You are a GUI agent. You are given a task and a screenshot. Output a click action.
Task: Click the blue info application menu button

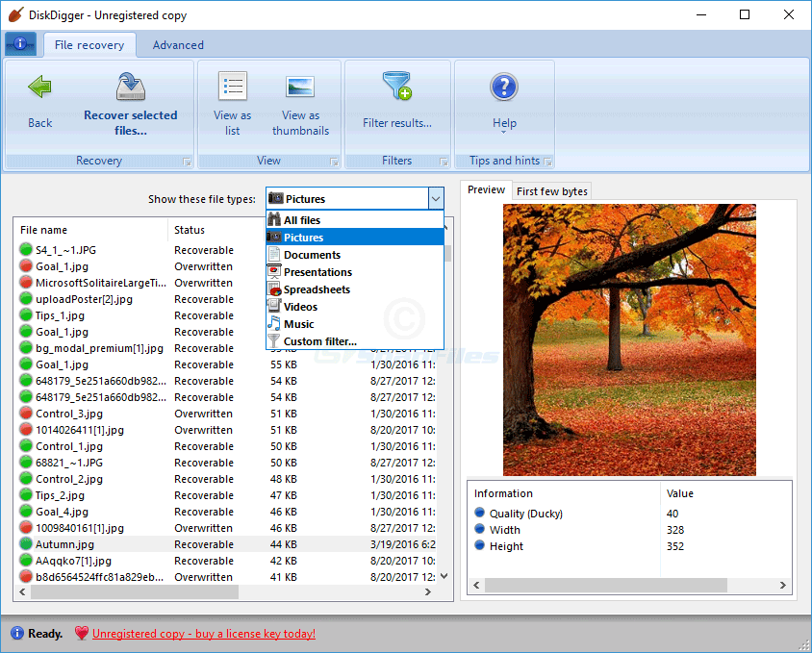[x=20, y=44]
